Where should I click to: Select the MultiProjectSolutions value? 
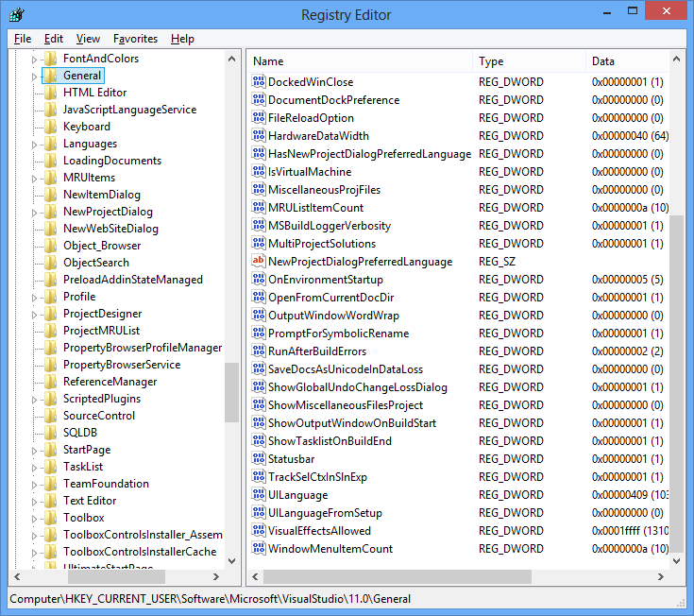tap(322, 243)
